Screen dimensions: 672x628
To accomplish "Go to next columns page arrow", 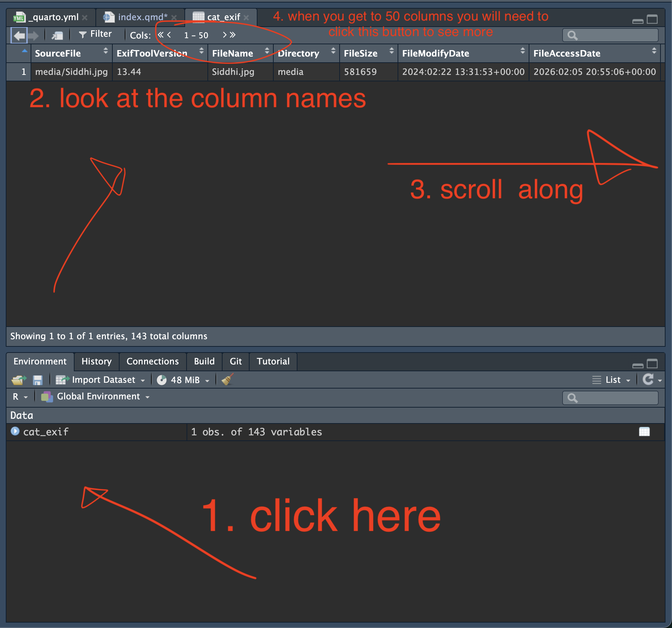I will click(225, 35).
